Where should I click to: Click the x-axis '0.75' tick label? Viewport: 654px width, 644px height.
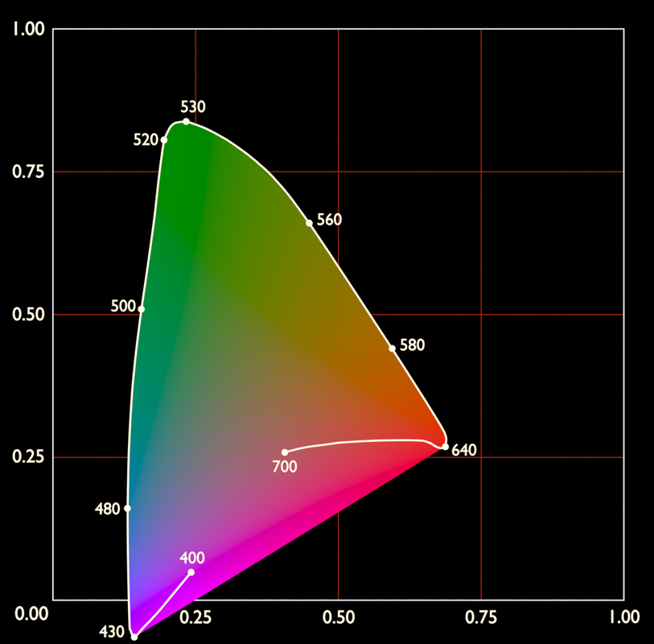(x=481, y=617)
